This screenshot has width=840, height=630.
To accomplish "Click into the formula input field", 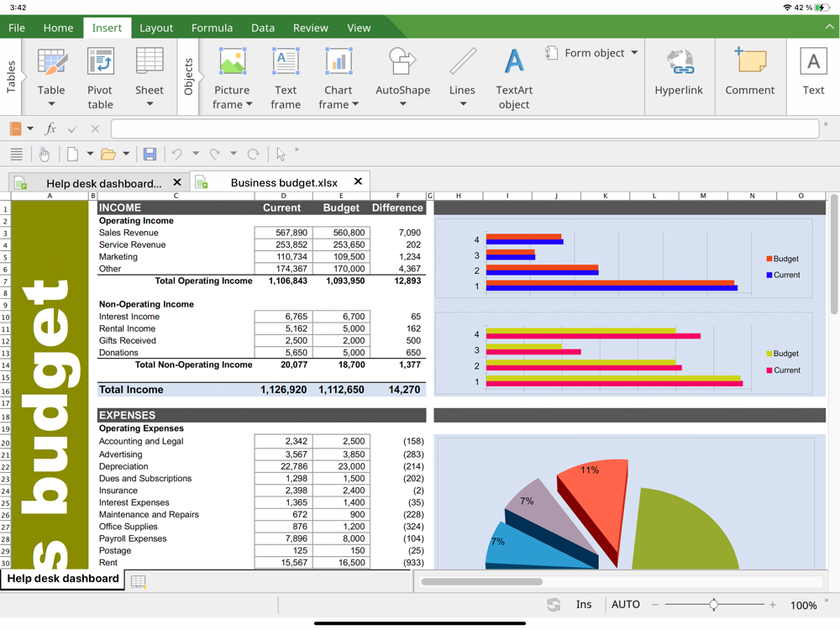I will (465, 129).
